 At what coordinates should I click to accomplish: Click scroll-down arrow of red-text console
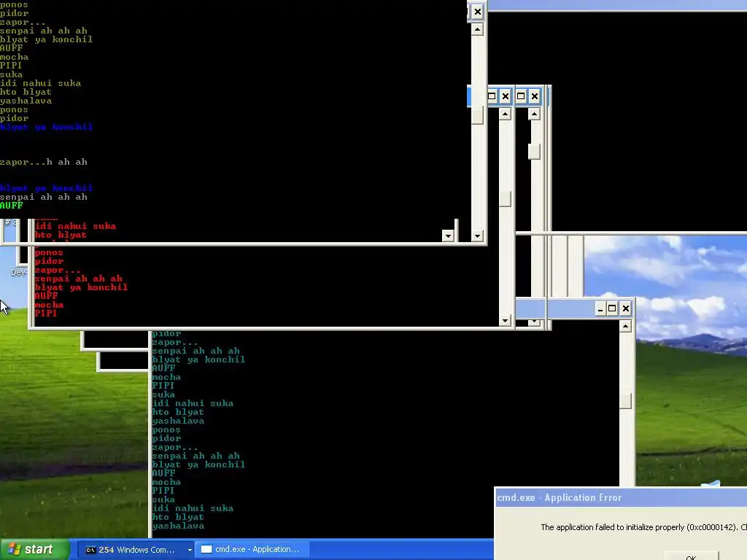point(506,321)
